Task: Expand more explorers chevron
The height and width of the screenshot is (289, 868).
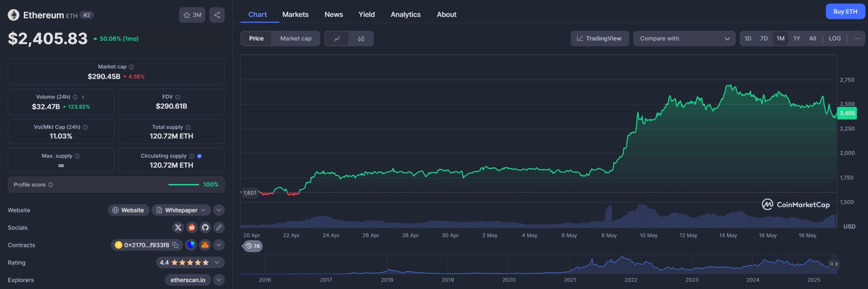Action: 219,280
